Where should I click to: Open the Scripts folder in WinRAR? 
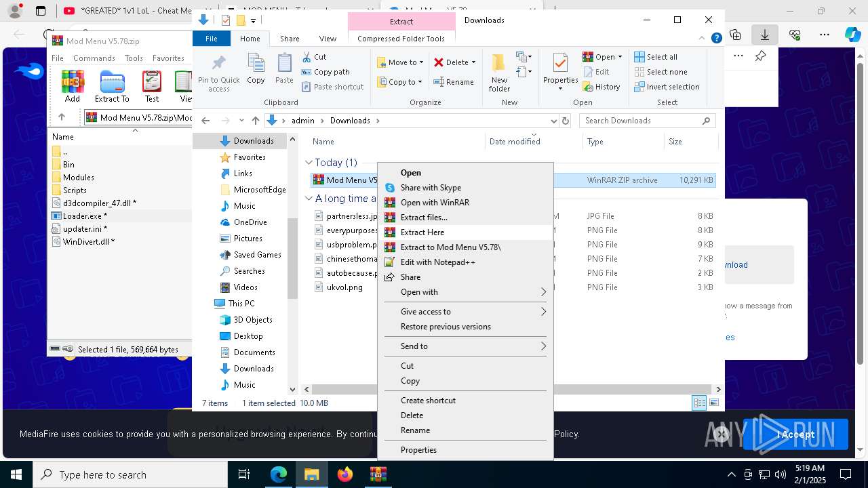[75, 190]
